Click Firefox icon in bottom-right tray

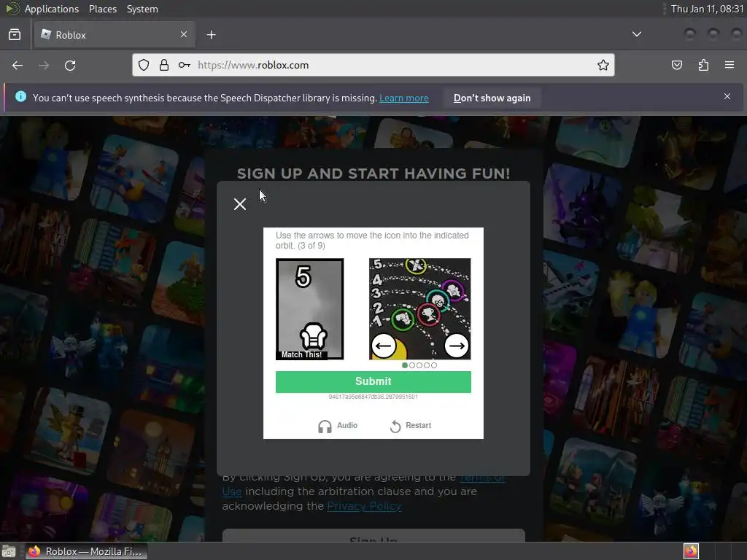691,551
